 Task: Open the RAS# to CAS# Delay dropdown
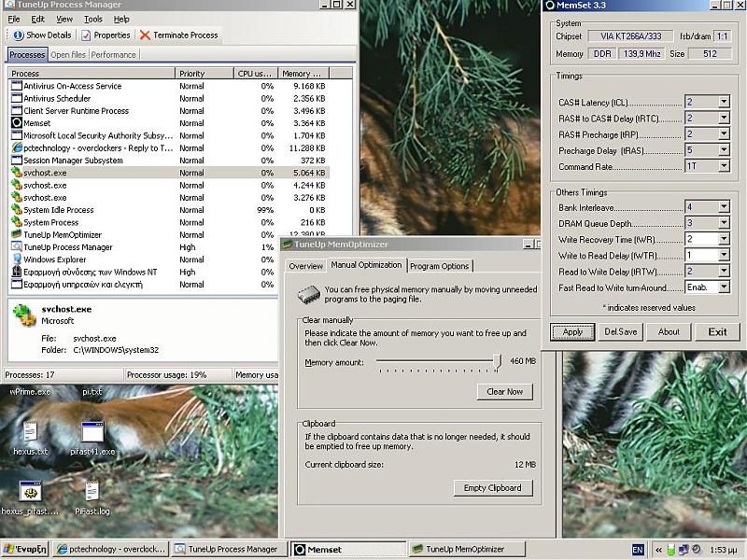(724, 119)
